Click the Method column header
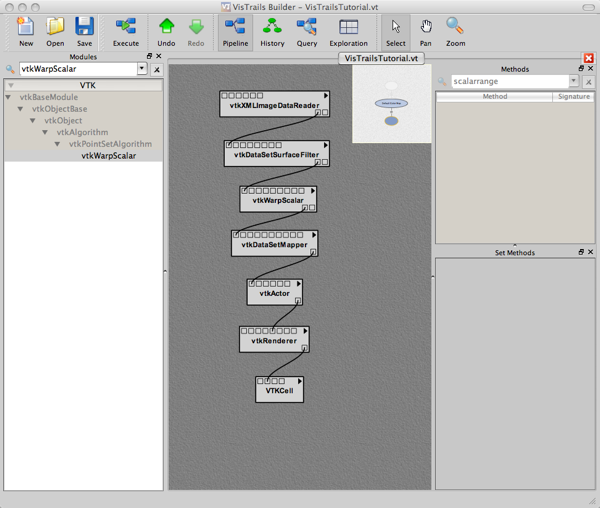Viewport: 600px width, 508px height. (494, 96)
